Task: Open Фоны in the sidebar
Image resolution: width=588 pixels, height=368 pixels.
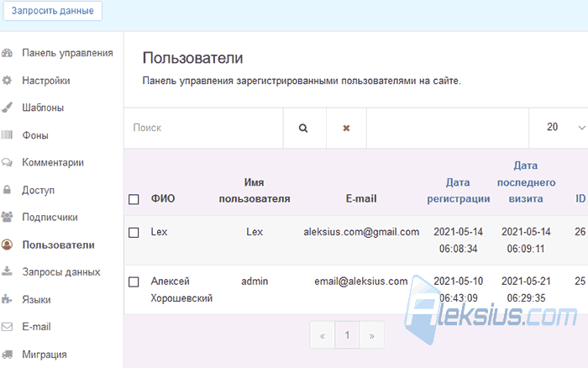Action: (x=35, y=135)
